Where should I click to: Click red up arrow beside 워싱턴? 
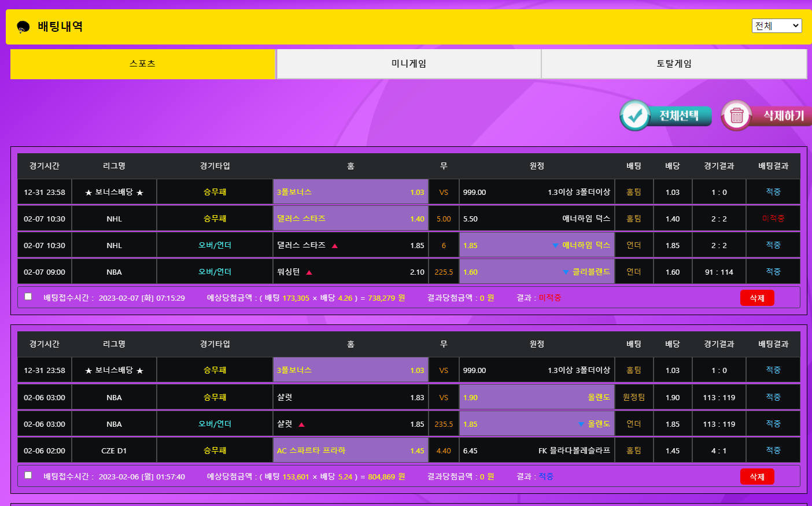click(309, 272)
